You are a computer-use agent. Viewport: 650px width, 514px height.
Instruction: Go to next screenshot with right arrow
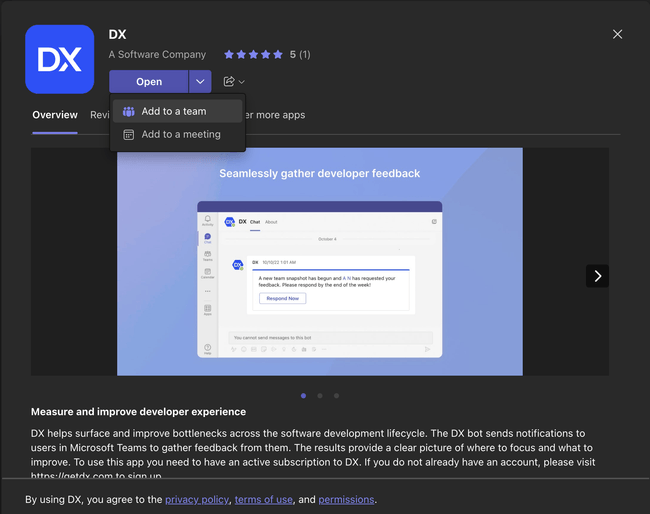tap(597, 276)
